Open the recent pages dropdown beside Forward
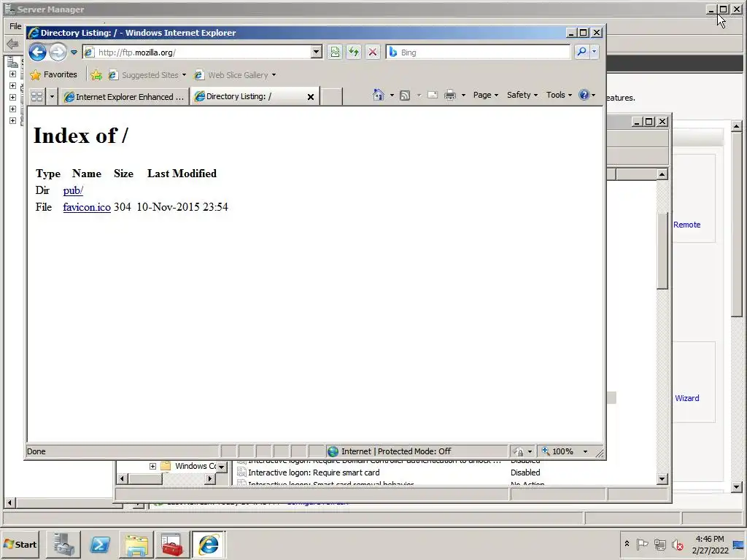The width and height of the screenshot is (747, 560). click(x=74, y=52)
